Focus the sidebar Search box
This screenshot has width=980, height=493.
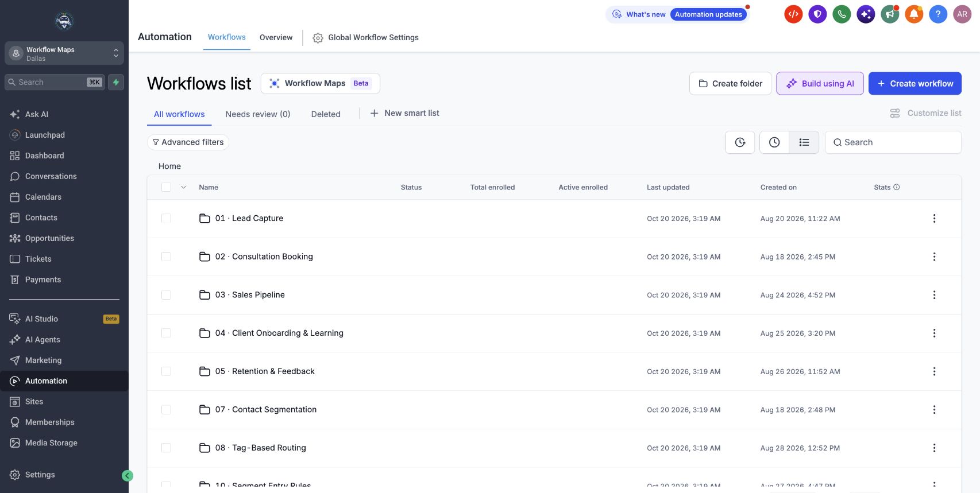coord(55,82)
